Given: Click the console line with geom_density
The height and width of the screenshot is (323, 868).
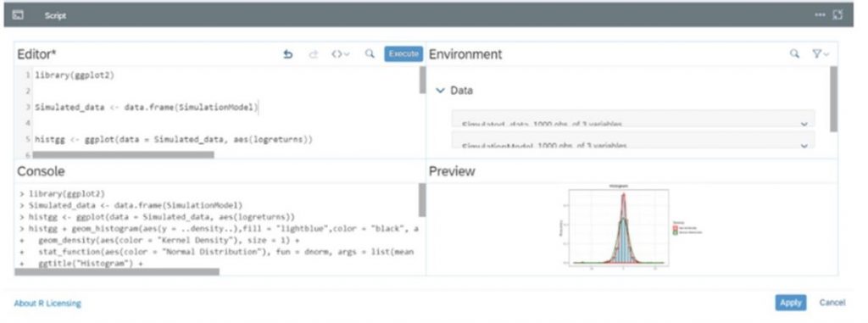Looking at the screenshot, I should (169, 241).
